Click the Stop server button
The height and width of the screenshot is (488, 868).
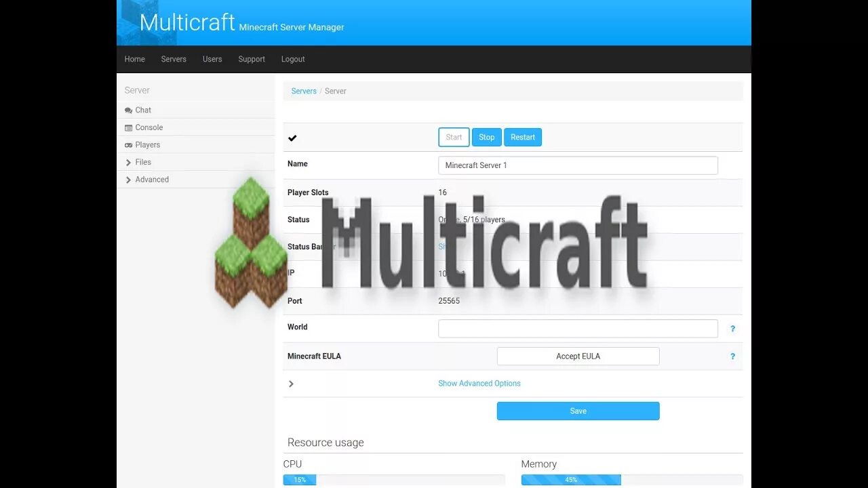pos(487,137)
